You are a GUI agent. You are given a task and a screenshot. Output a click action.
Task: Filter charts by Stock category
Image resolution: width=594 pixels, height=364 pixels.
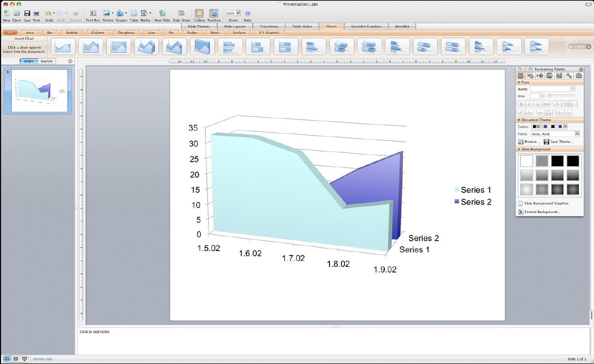(x=215, y=33)
